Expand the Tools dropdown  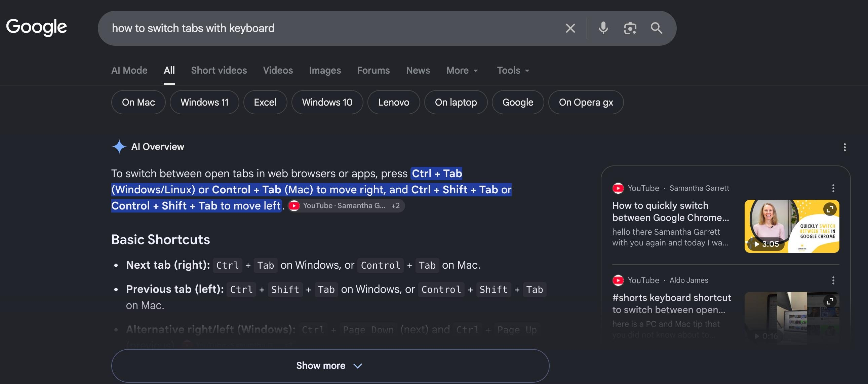(x=513, y=70)
